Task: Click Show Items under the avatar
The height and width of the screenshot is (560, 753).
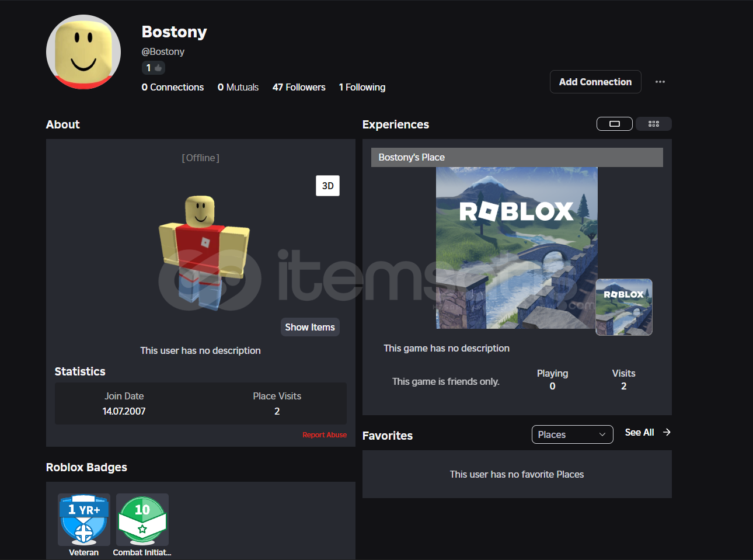Action: click(x=310, y=327)
